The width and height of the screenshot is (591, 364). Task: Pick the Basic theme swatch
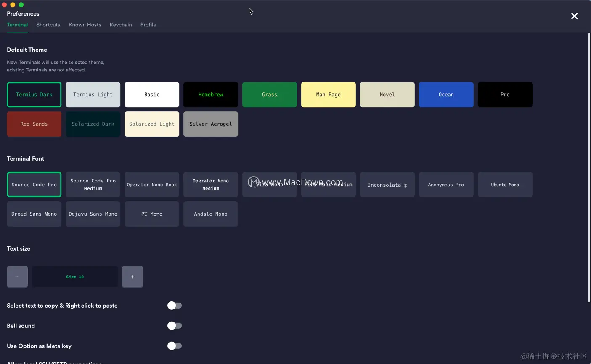tap(152, 95)
